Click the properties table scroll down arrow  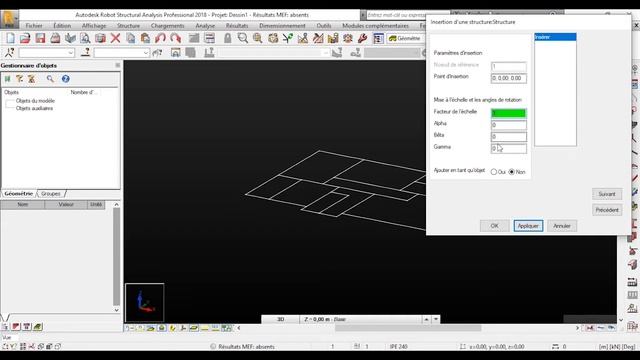116,310
